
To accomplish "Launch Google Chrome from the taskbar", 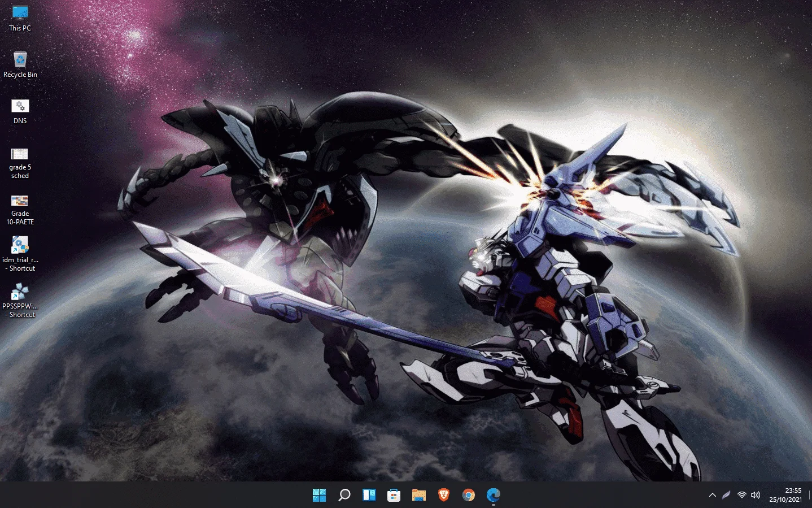I will [x=469, y=495].
